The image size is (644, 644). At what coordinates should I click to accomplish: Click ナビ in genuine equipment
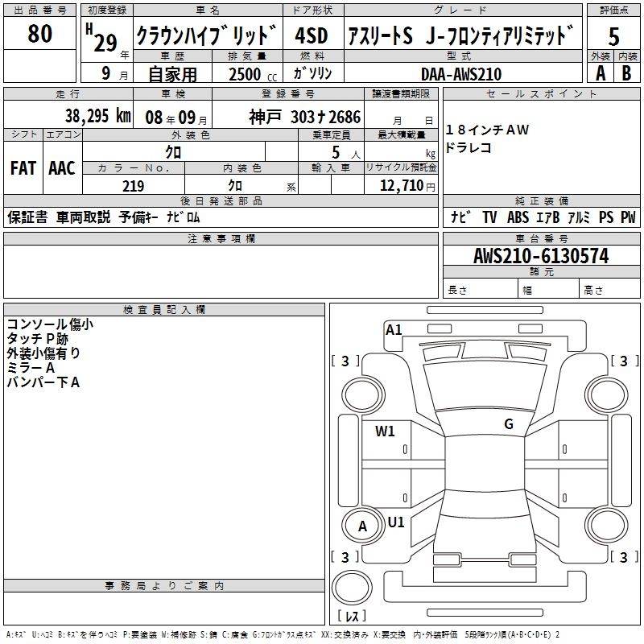(x=460, y=217)
